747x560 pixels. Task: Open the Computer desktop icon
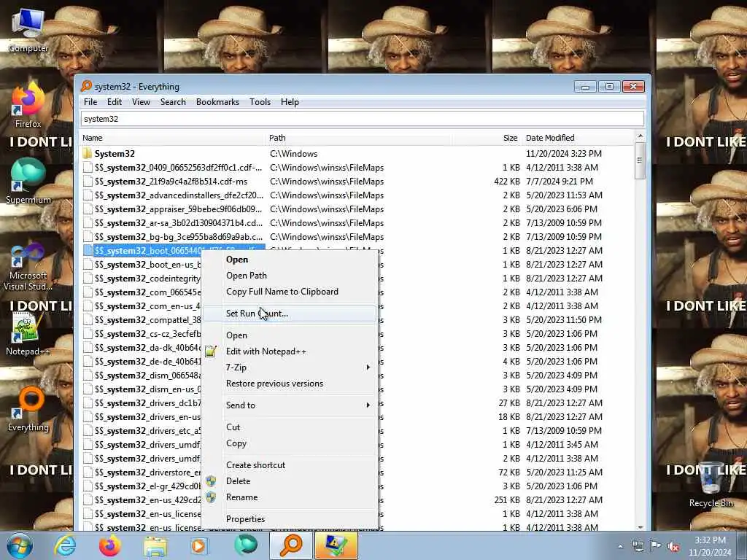(28, 29)
